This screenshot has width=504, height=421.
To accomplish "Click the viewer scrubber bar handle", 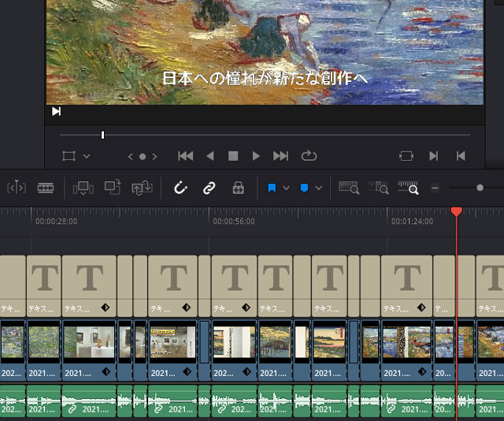I will tap(102, 135).
